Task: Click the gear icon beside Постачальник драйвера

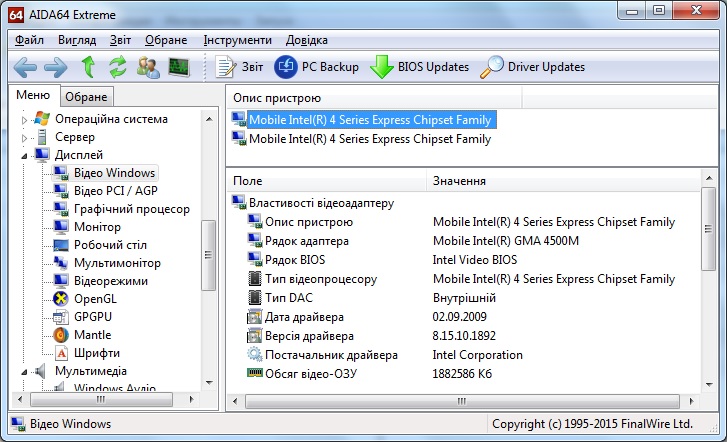Action: pos(255,355)
